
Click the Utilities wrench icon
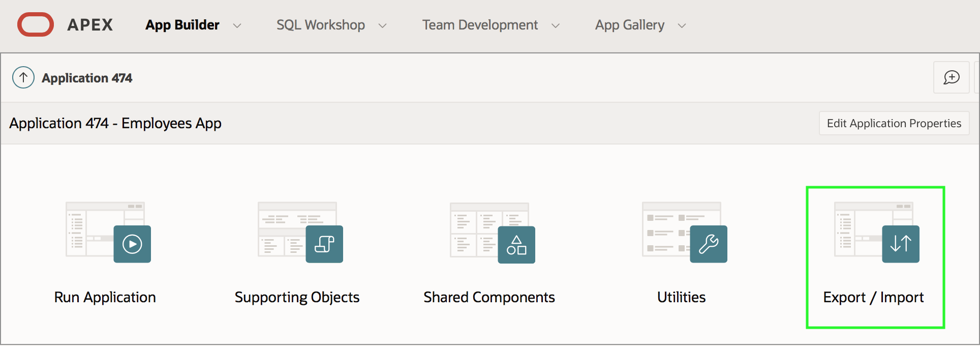tap(709, 244)
